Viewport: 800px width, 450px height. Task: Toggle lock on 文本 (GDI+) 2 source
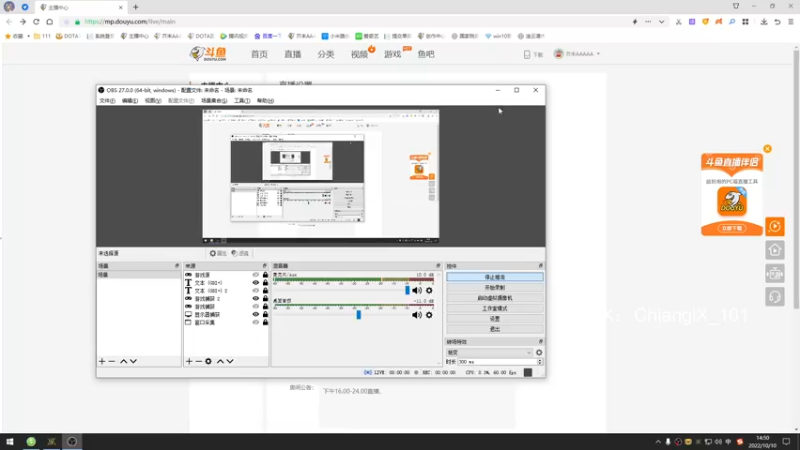[265, 290]
